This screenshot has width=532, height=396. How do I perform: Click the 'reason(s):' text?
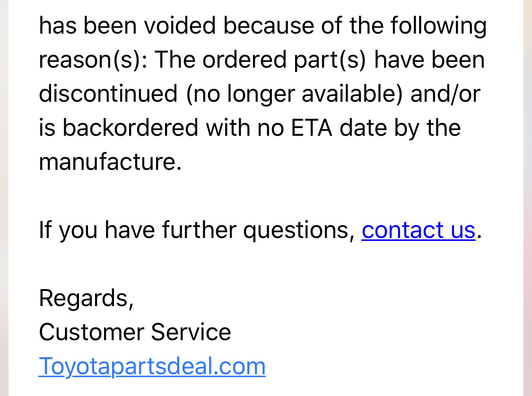[93, 60]
